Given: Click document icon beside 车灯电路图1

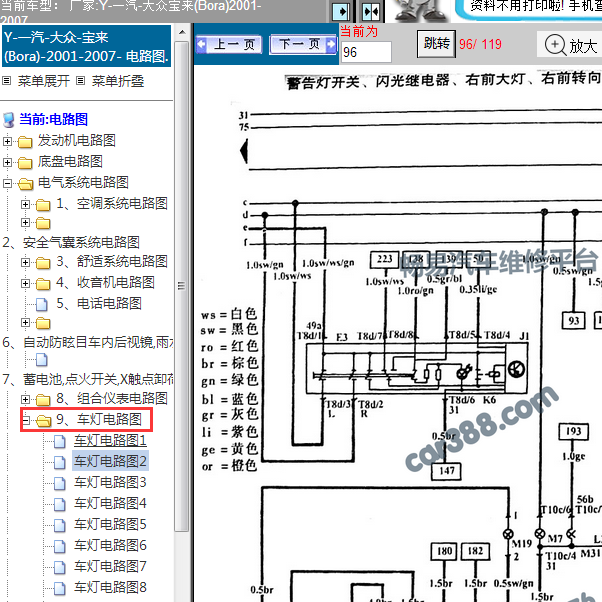Looking at the screenshot, I should [60, 442].
